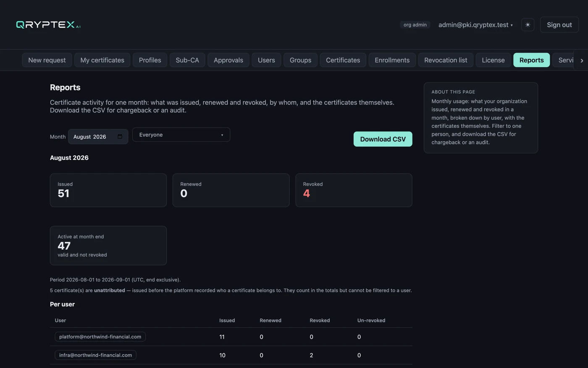Select the Approvals tab
The image size is (588, 368).
pyautogui.click(x=228, y=60)
